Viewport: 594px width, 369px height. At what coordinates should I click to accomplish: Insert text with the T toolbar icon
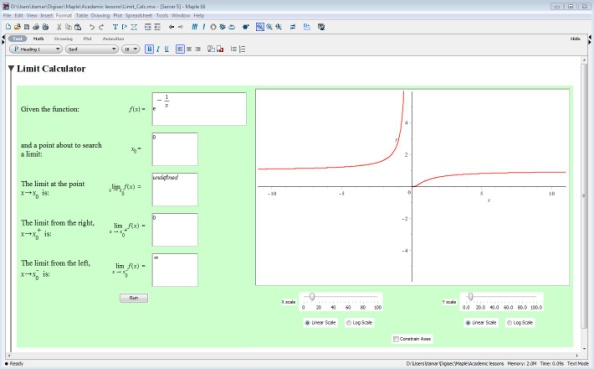pyautogui.click(x=115, y=27)
